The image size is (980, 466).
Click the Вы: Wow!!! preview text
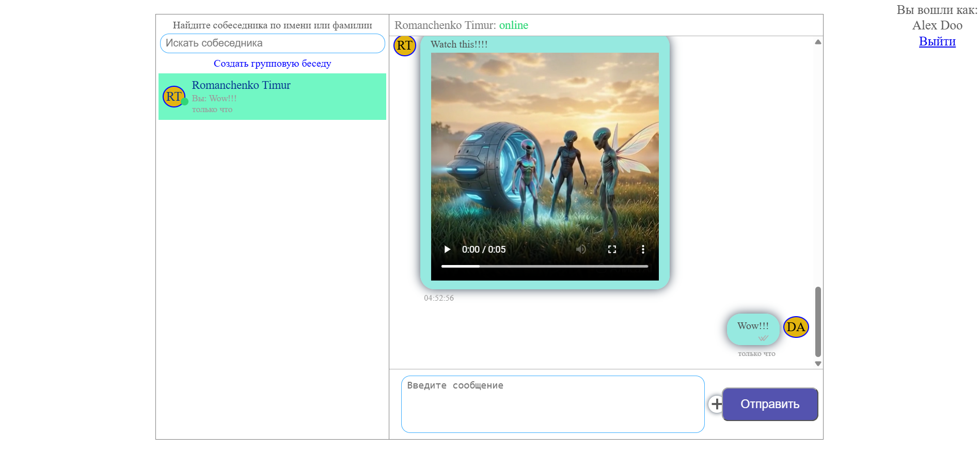point(214,98)
